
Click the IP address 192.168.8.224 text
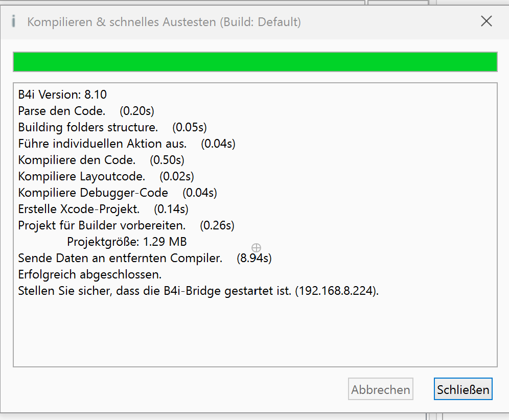coord(336,291)
